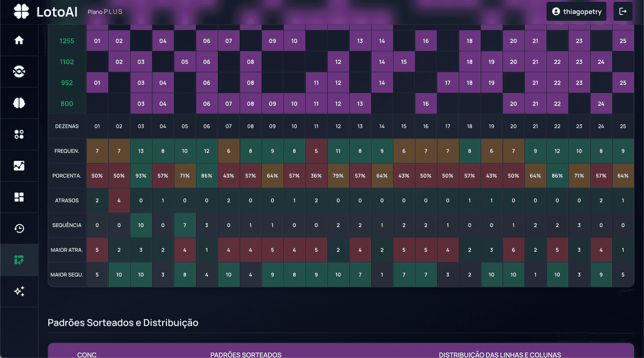Viewport: 644px width, 358px height.
Task: Select the green table icon in sidebar
Action: point(19,260)
